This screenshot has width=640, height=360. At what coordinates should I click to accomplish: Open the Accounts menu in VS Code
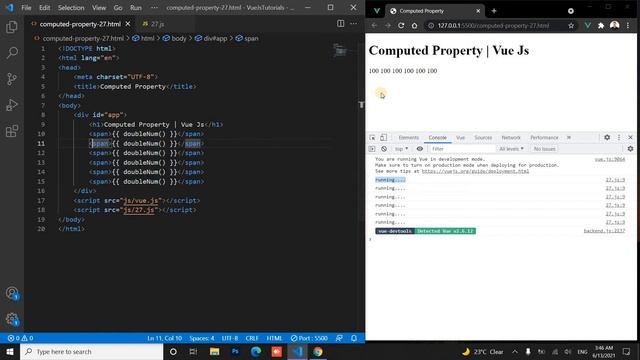[12, 293]
